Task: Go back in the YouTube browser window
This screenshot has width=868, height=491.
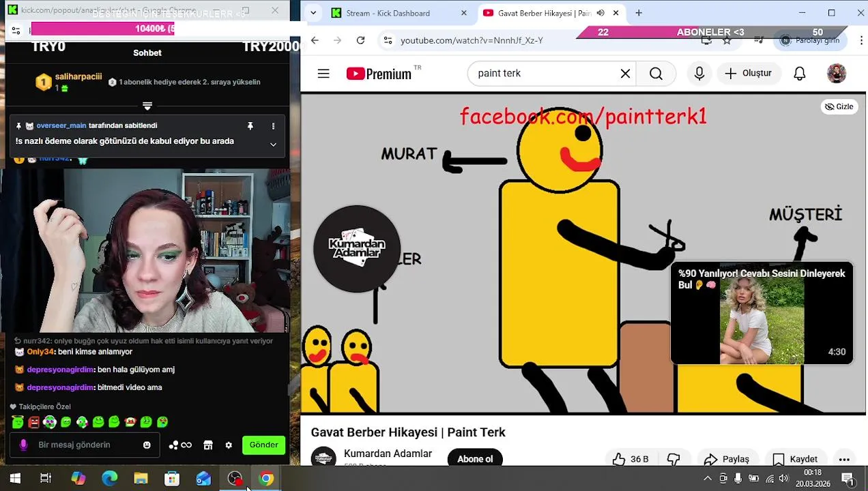Action: [315, 40]
